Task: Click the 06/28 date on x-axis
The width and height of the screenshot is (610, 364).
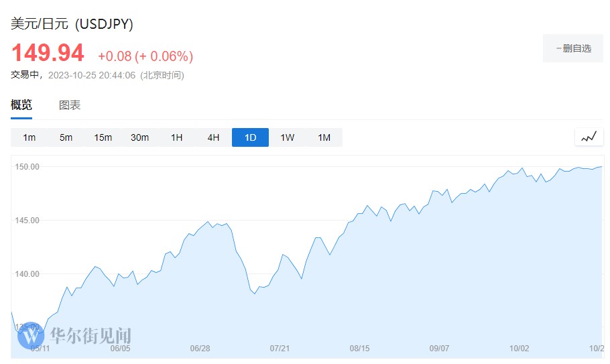Action: [x=200, y=349]
